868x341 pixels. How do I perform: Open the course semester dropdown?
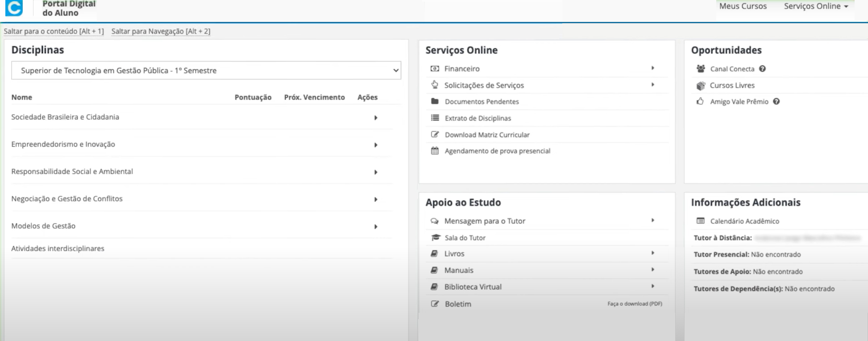[x=206, y=71]
